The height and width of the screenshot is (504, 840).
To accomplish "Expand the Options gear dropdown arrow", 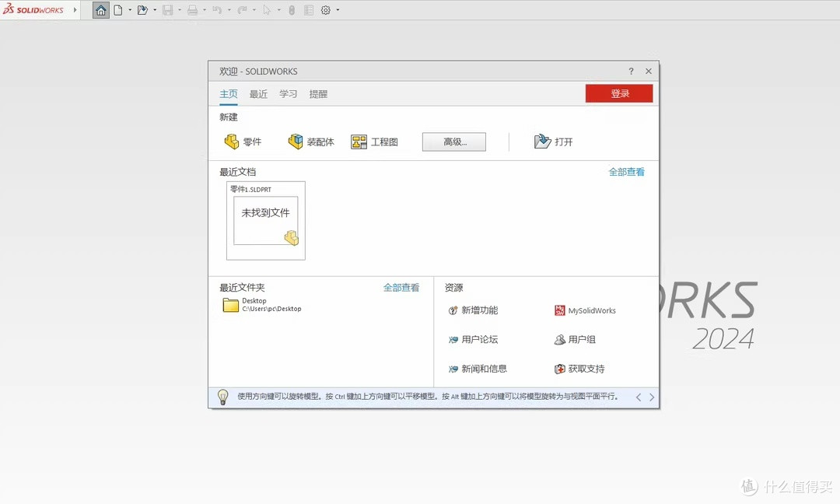I will (338, 9).
